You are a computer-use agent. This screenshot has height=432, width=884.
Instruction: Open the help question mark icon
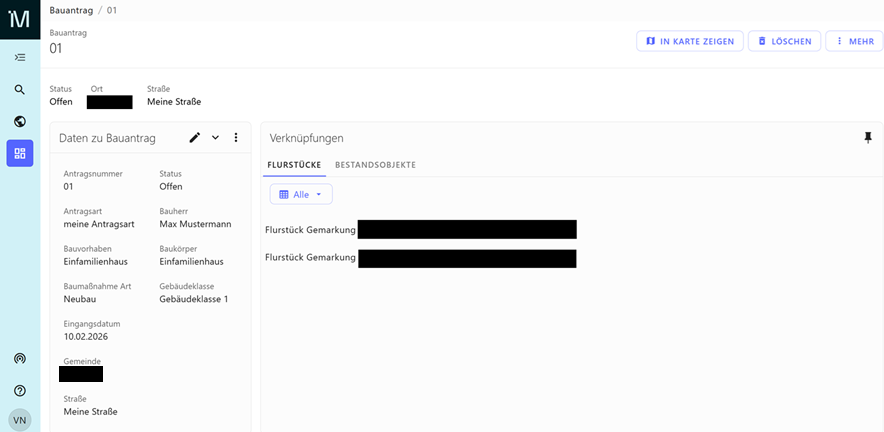tap(20, 390)
